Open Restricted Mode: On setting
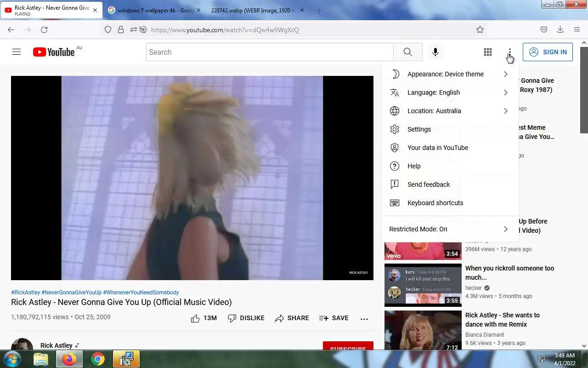588x368 pixels. coord(450,229)
